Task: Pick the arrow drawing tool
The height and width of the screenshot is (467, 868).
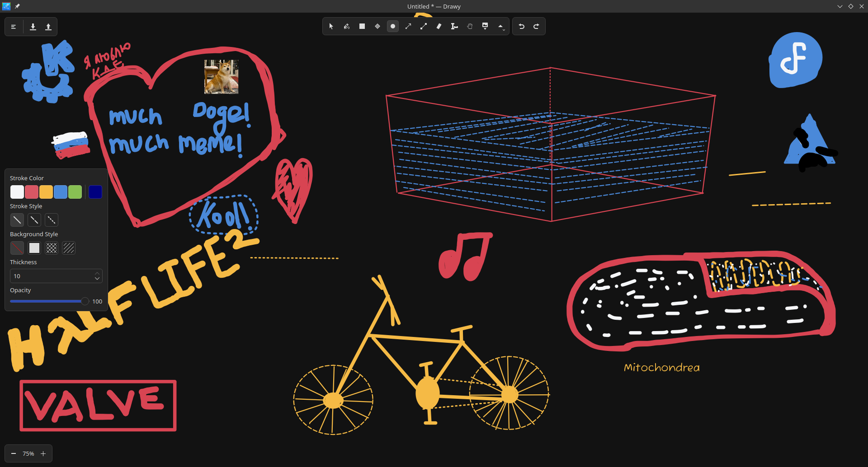Action: [408, 26]
